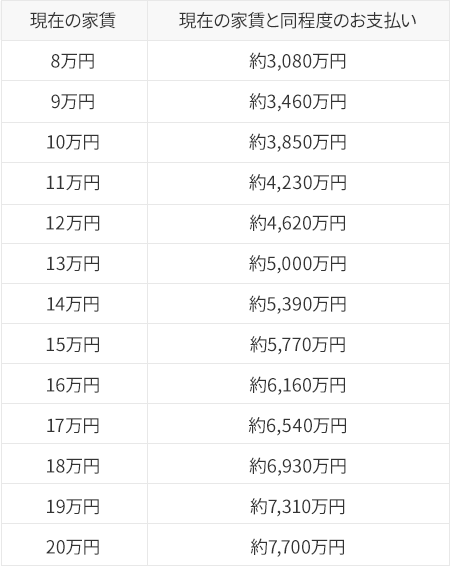Viewport: 450px width, 566px height.
Task: Select the 約3,460万円 cell
Action: [298, 101]
